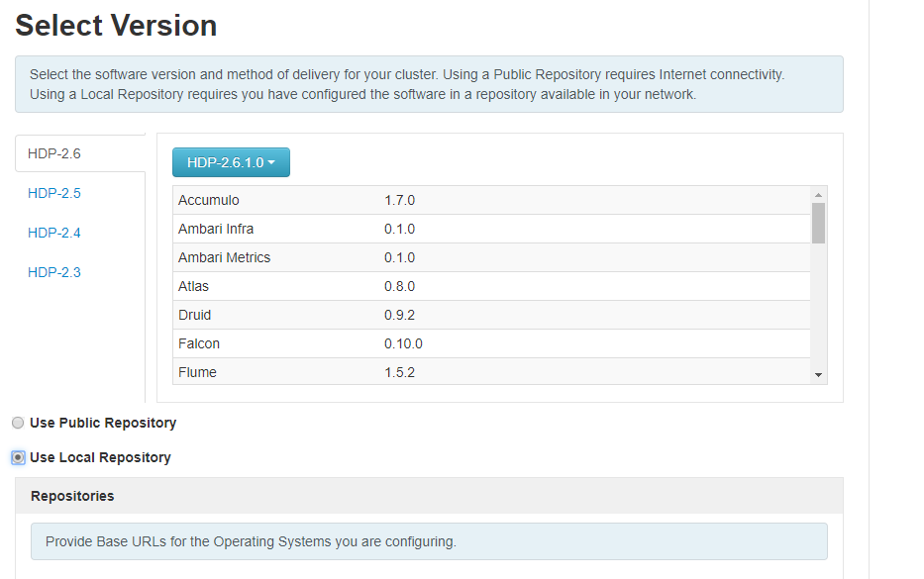Switch to the HDP-2.5 tab
Screen dimensions: 924x579
[54, 193]
